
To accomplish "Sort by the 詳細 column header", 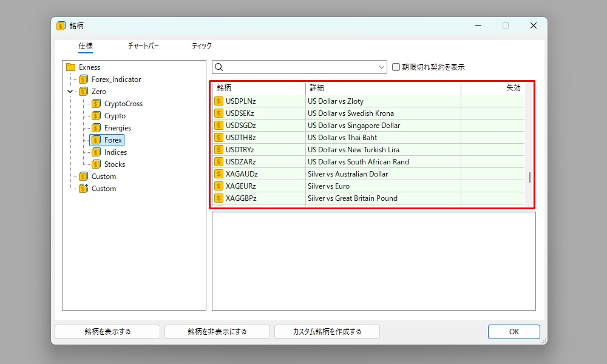I will click(x=382, y=88).
